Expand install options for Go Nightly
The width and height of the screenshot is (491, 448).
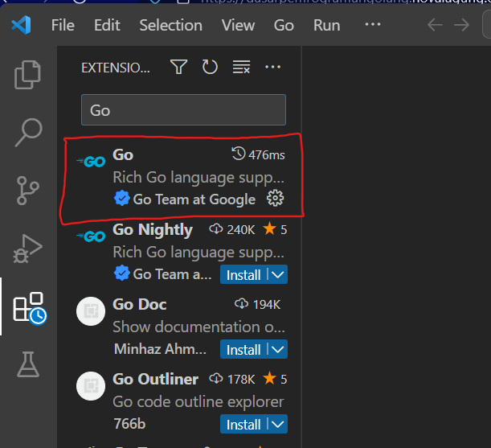coord(278,274)
